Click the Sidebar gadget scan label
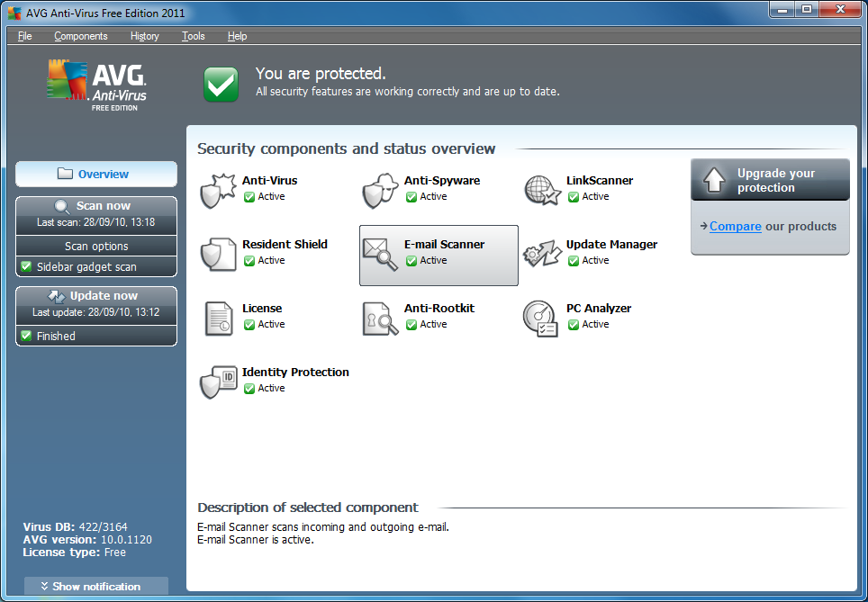The image size is (868, 602). pyautogui.click(x=86, y=266)
